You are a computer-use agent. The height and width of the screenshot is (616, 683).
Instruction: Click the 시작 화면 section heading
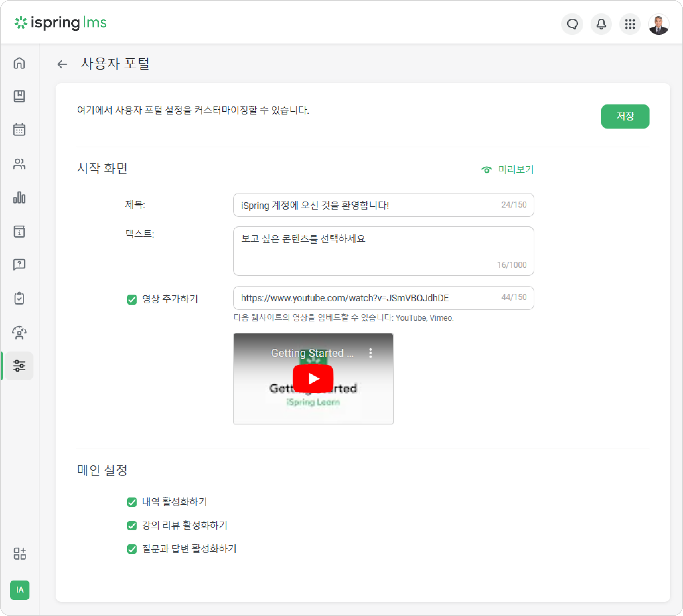point(102,168)
